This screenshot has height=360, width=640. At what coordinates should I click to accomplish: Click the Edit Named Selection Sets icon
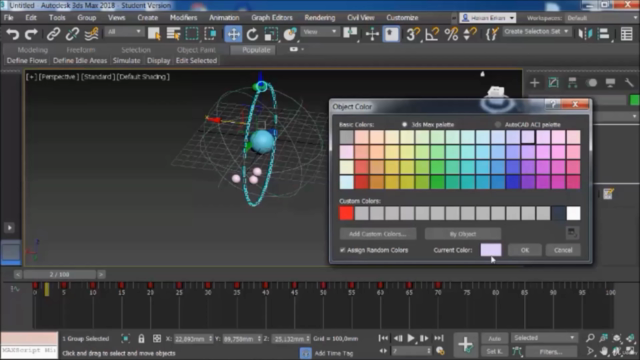tap(492, 34)
